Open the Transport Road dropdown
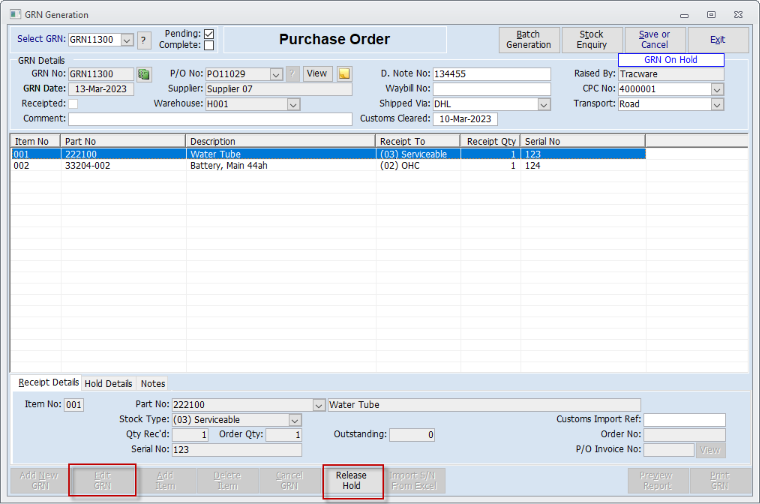Image resolution: width=760 pixels, height=504 pixels. (717, 104)
